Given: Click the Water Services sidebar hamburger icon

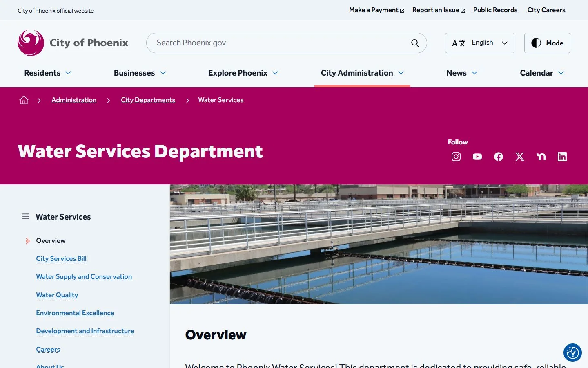Looking at the screenshot, I should pos(26,216).
